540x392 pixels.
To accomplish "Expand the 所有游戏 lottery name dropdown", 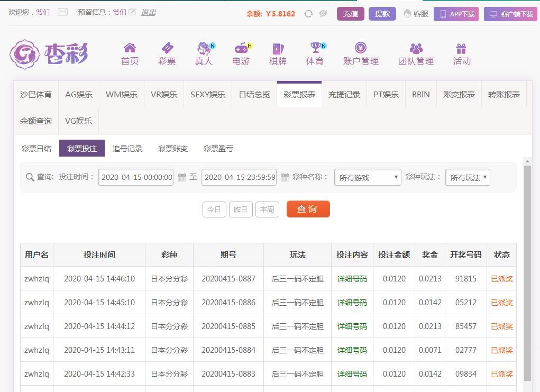I will [368, 178].
